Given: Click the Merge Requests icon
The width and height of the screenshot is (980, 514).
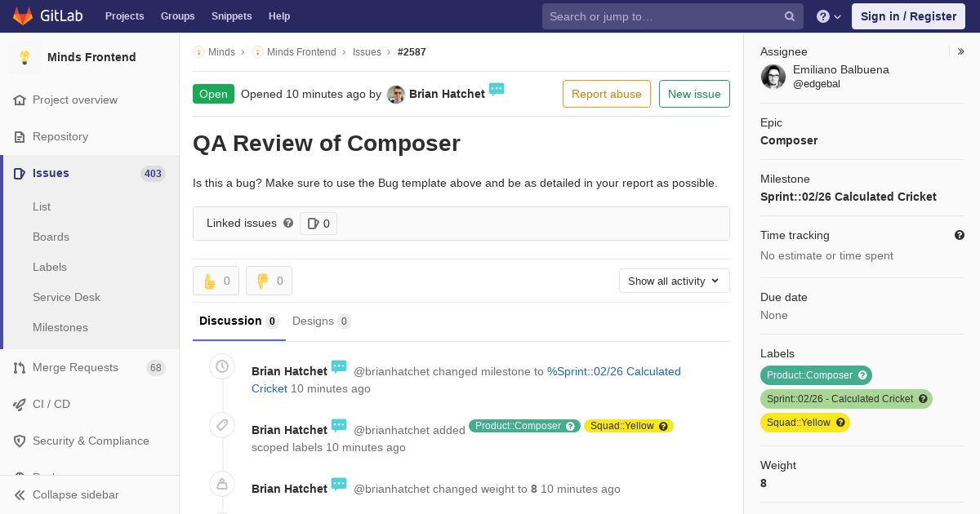Looking at the screenshot, I should pos(20,367).
